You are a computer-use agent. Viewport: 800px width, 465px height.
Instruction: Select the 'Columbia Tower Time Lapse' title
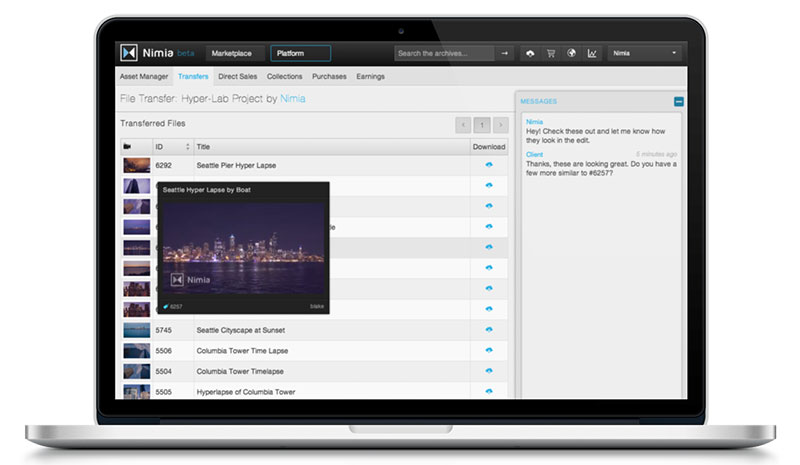click(242, 351)
